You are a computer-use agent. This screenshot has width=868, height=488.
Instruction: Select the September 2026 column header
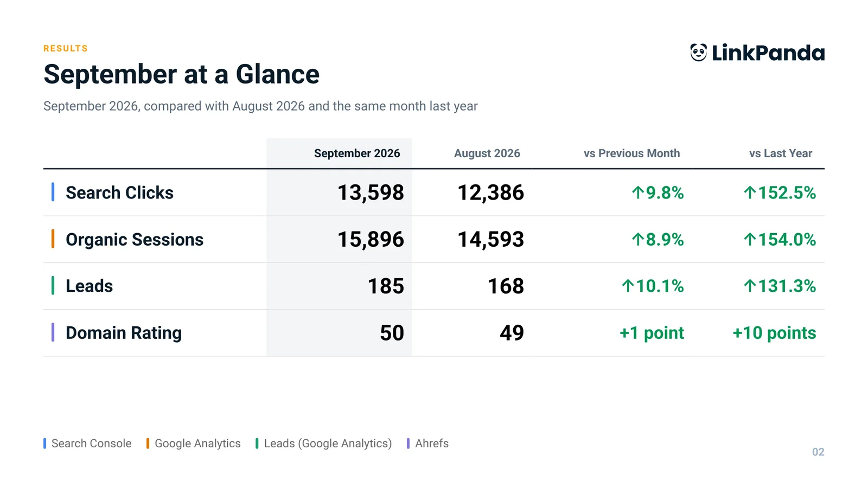(357, 153)
